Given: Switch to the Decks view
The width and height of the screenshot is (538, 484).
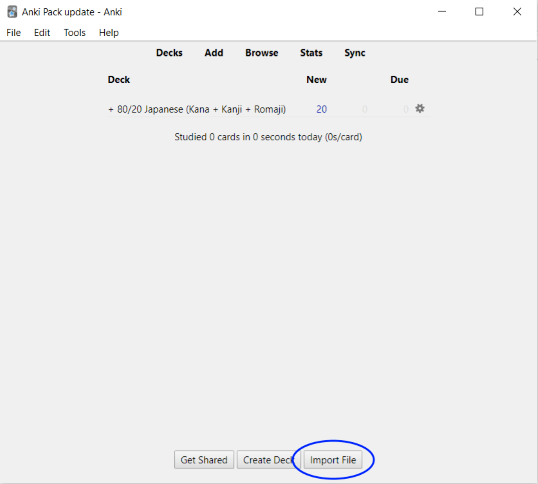Looking at the screenshot, I should [x=169, y=53].
